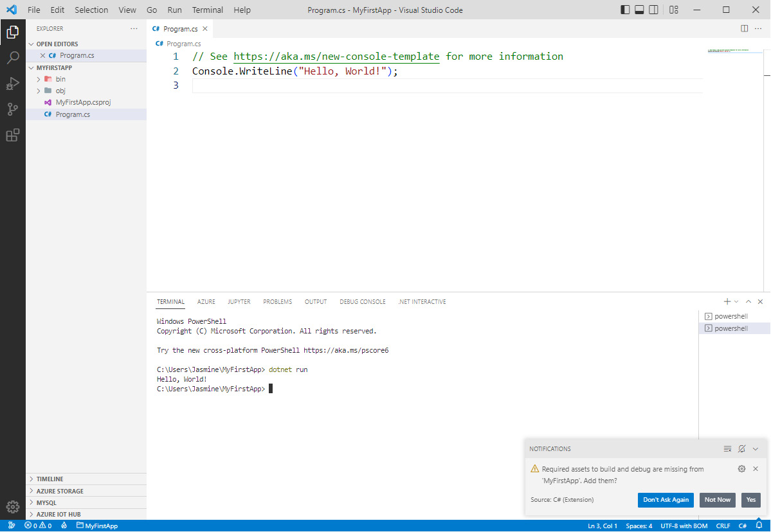Click the notification bell in the status bar

759,526
